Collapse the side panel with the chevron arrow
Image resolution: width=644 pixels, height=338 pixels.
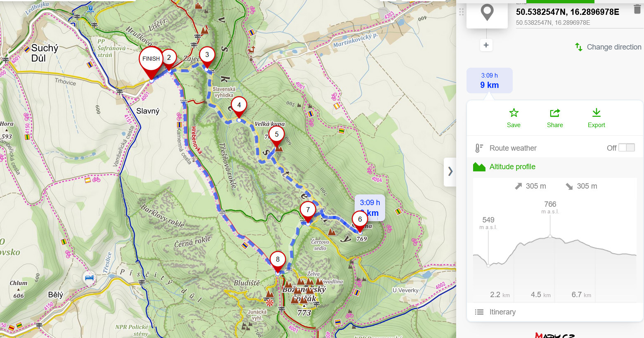pos(450,172)
